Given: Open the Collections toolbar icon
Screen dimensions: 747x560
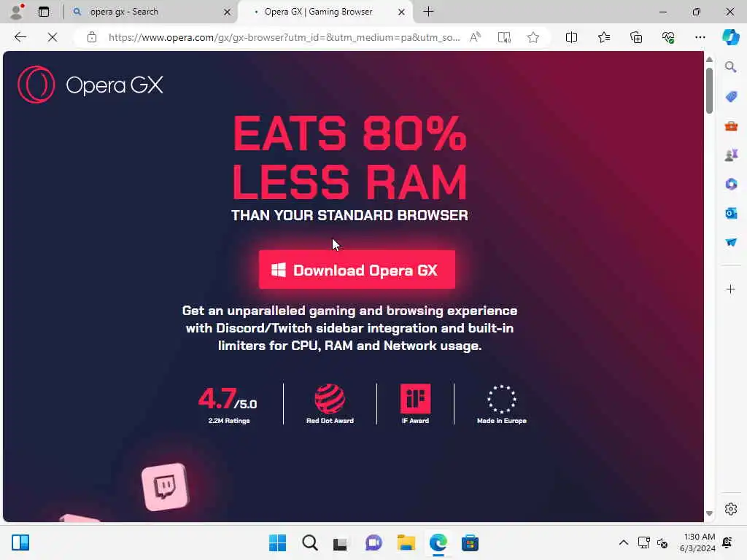Looking at the screenshot, I should point(636,37).
